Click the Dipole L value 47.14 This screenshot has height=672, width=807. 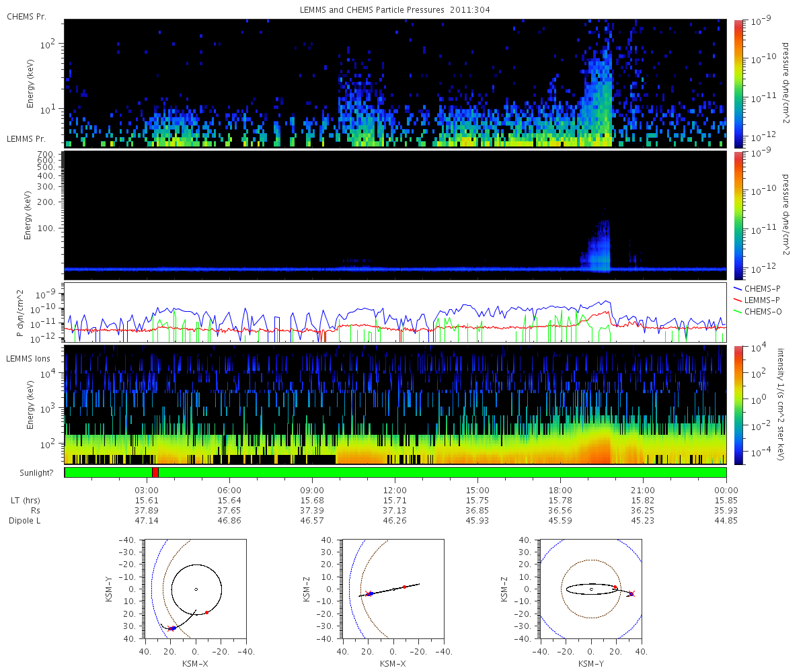click(x=147, y=521)
